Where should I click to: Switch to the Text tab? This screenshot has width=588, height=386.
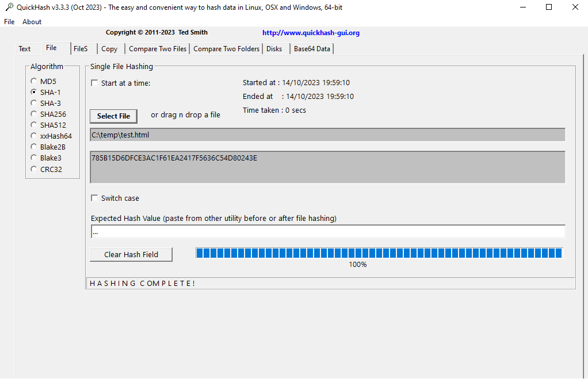[25, 49]
